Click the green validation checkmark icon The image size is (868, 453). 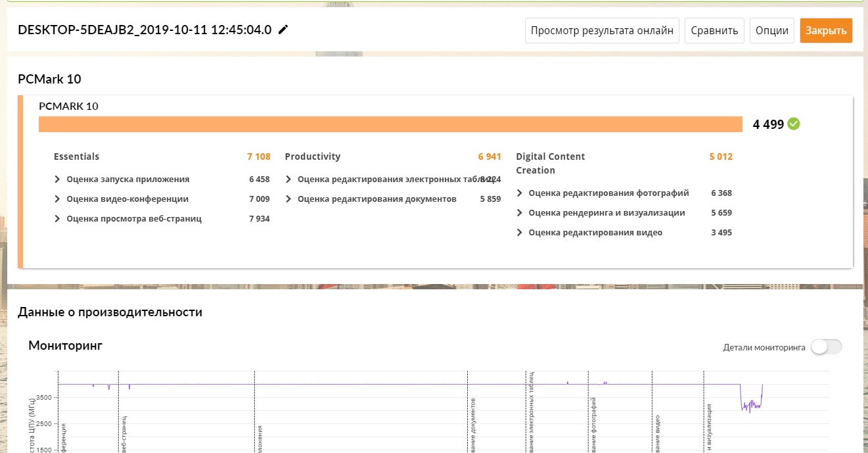[x=794, y=124]
